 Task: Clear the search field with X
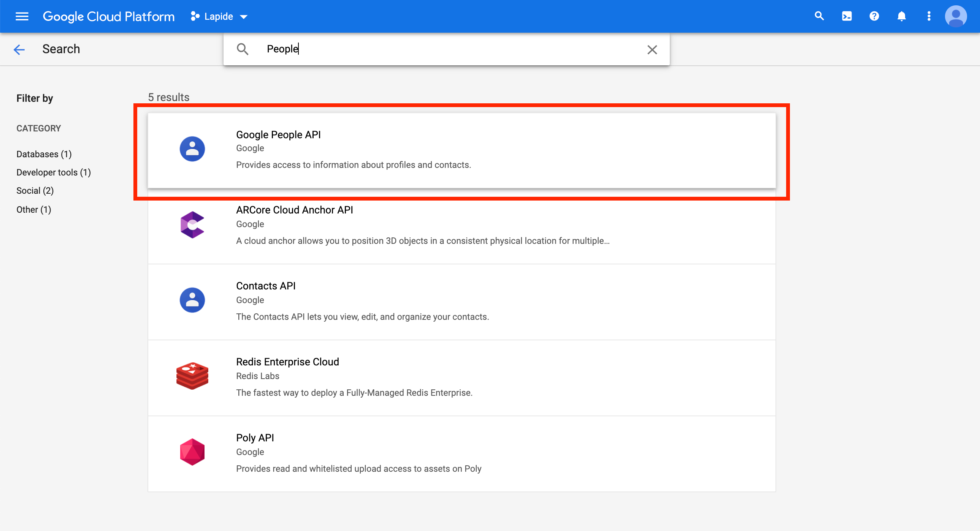point(652,49)
